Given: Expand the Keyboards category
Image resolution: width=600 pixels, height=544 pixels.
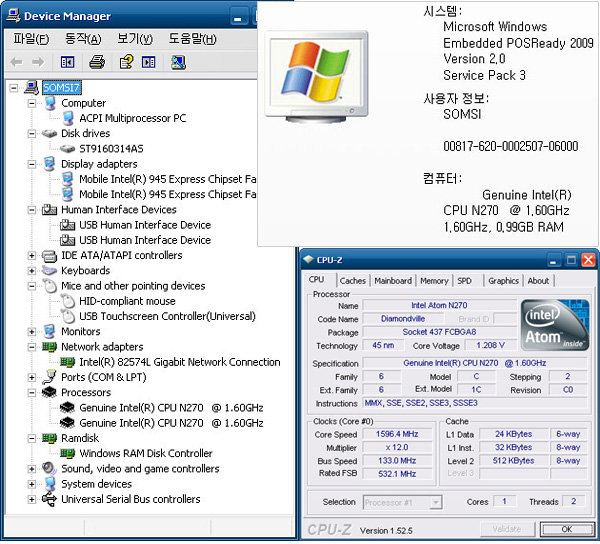Looking at the screenshot, I should point(32,271).
